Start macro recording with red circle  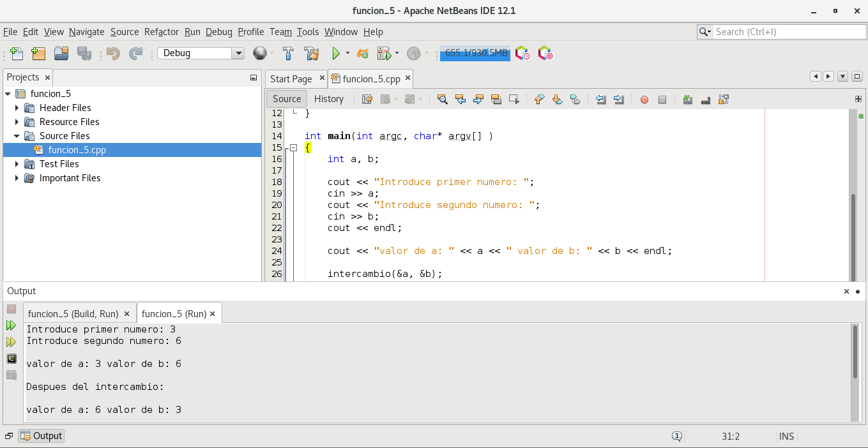click(644, 100)
